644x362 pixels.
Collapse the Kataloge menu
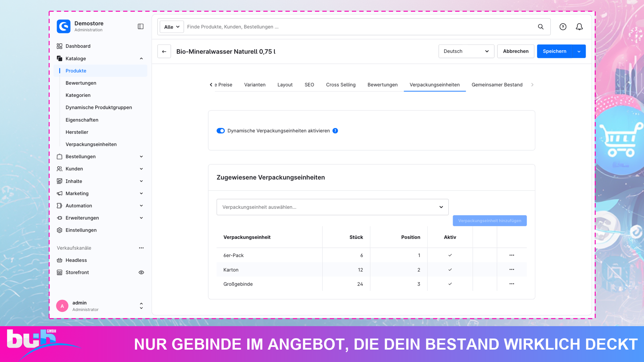141,58
